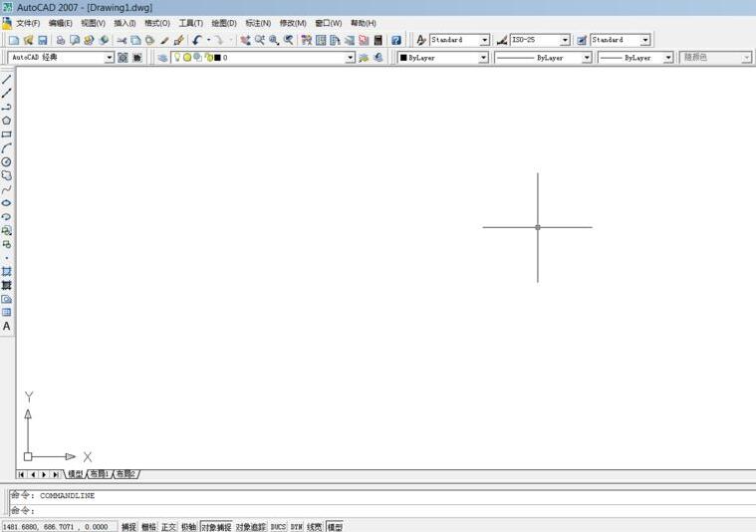Switch to the 布局1 layout tab
Screen dimensions: 756x532
point(100,474)
